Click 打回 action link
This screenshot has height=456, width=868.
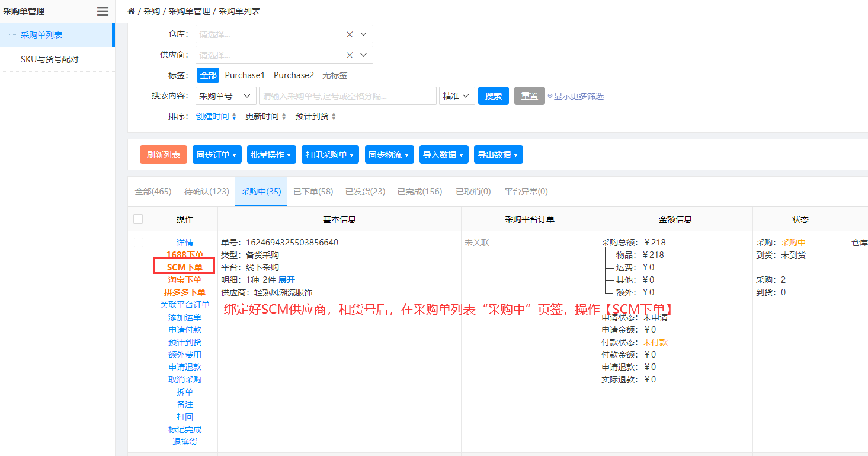point(185,417)
